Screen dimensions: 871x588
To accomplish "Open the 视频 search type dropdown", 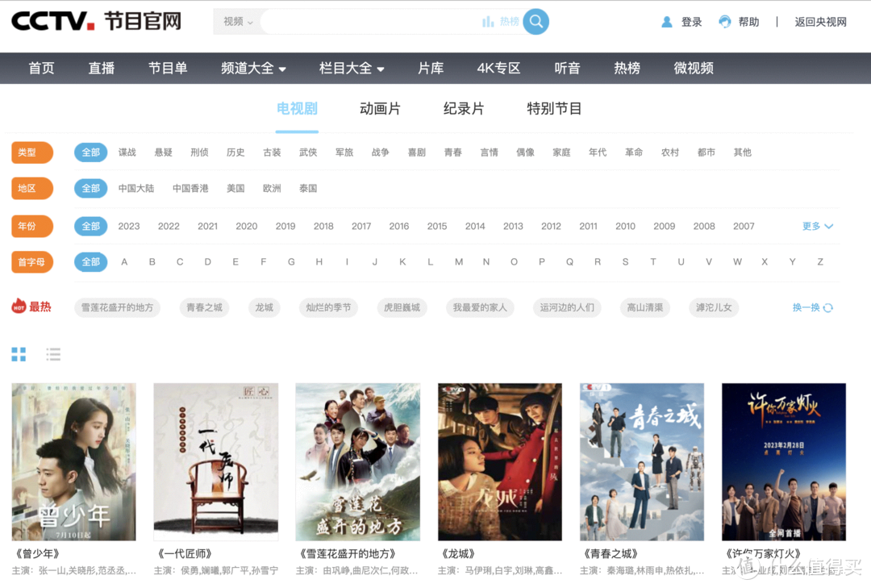I will [238, 22].
